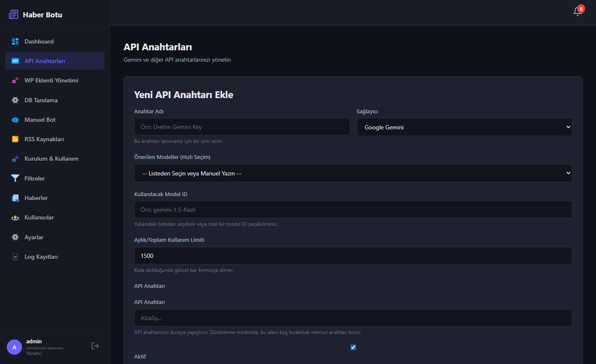This screenshot has height=364, width=596.
Task: Uncheck the Aktif checkbox
Action: click(353, 347)
